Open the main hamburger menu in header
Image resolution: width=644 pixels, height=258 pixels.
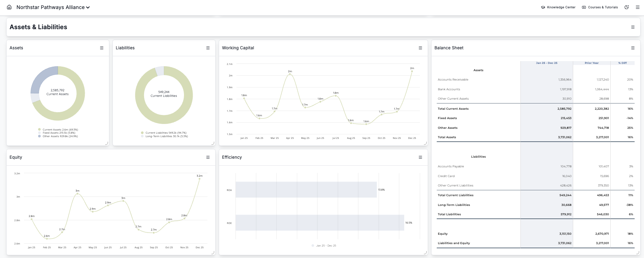(638, 7)
